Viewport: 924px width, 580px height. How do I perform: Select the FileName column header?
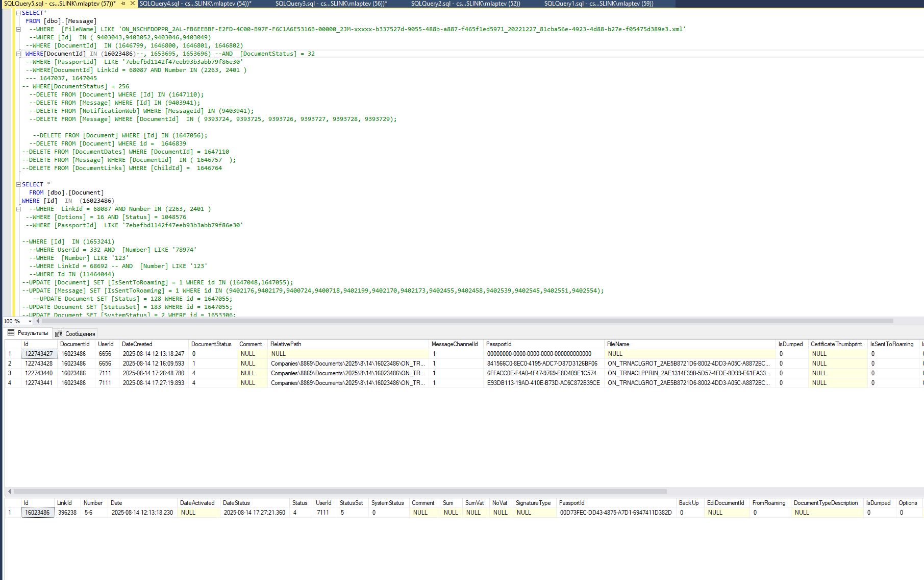pyautogui.click(x=689, y=344)
